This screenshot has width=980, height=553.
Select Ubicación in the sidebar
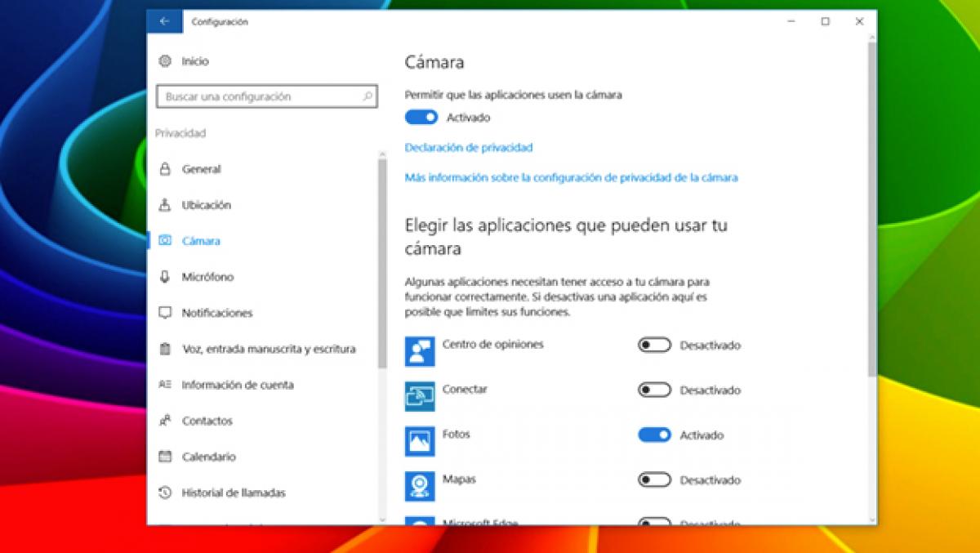206,205
